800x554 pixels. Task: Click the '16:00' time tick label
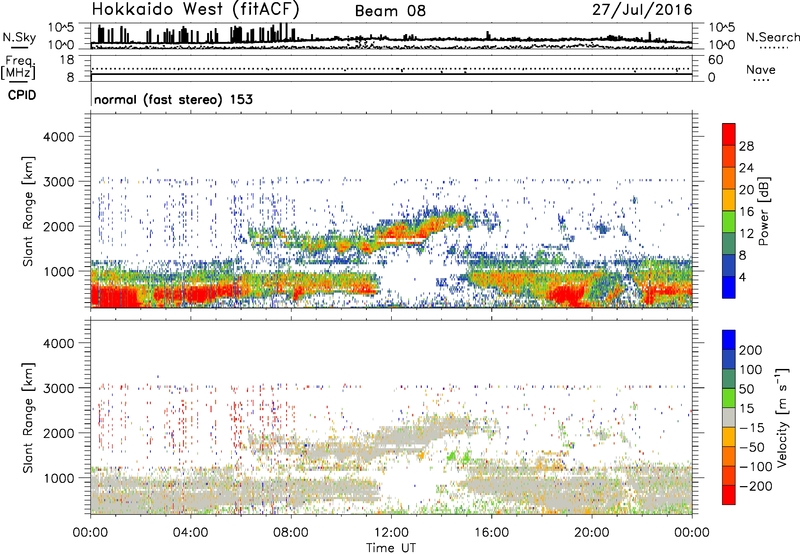[x=491, y=533]
